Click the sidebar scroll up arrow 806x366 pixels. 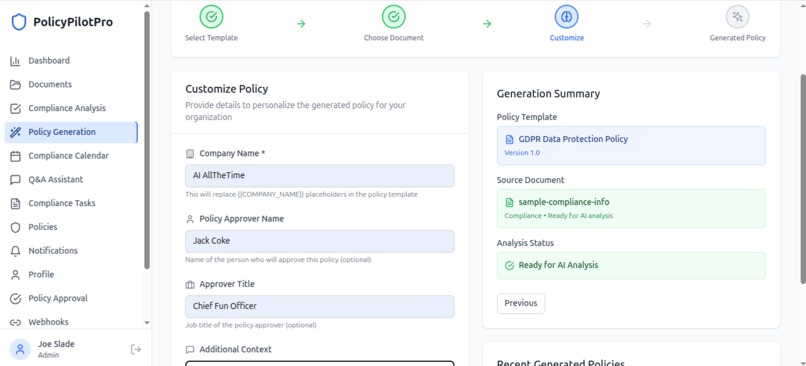[x=147, y=6]
